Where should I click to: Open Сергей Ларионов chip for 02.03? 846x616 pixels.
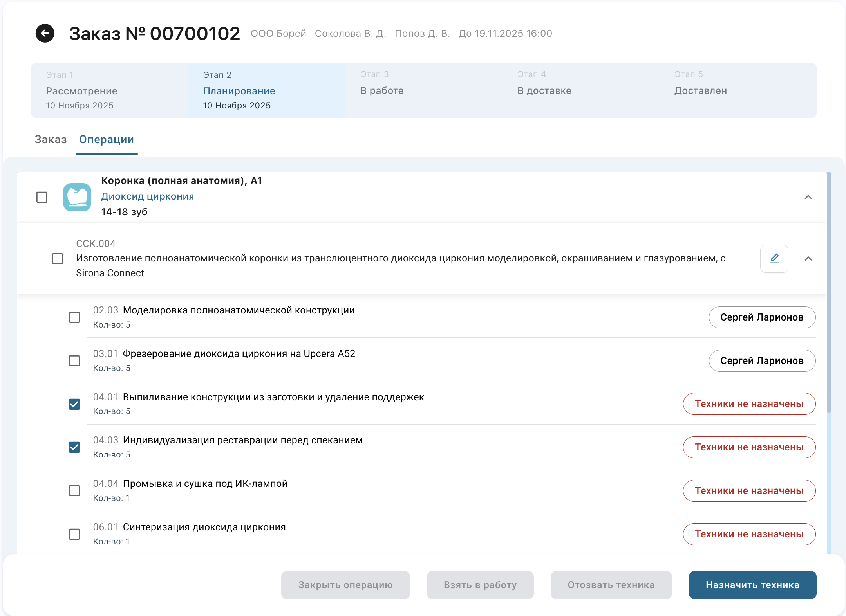(x=762, y=317)
